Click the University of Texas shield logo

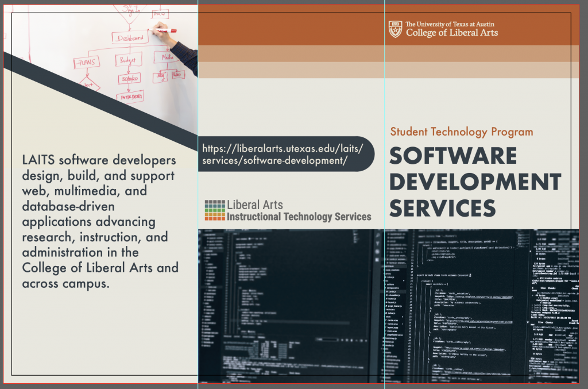395,29
